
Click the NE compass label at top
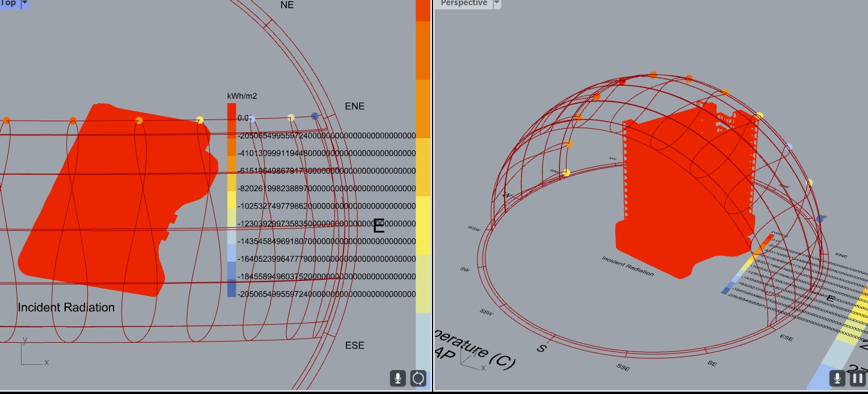287,5
